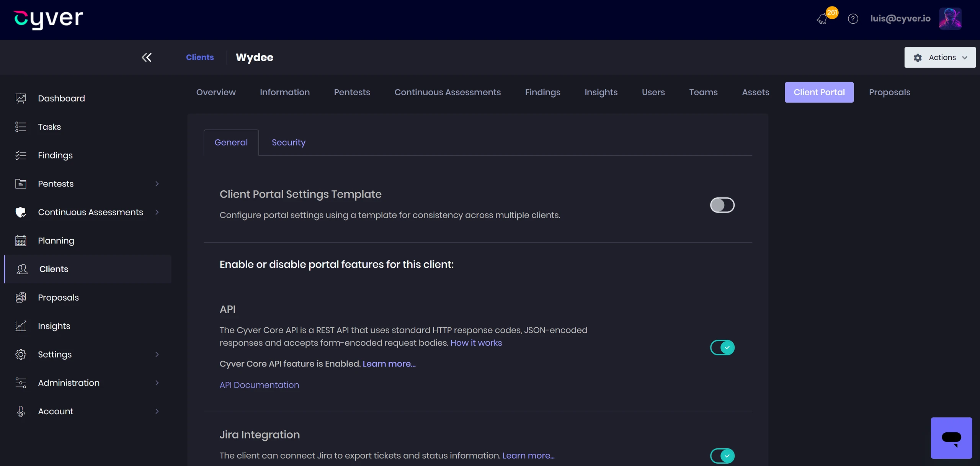This screenshot has height=466, width=980.
Task: Expand the Administration sidebar chevron
Action: coord(157,383)
